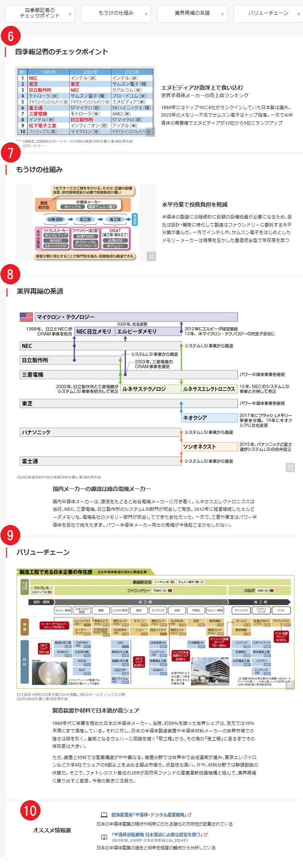Viewport: 303px width, 868px height.
Task: Click the 1989年 column header in ranking table
Action: (48, 72)
